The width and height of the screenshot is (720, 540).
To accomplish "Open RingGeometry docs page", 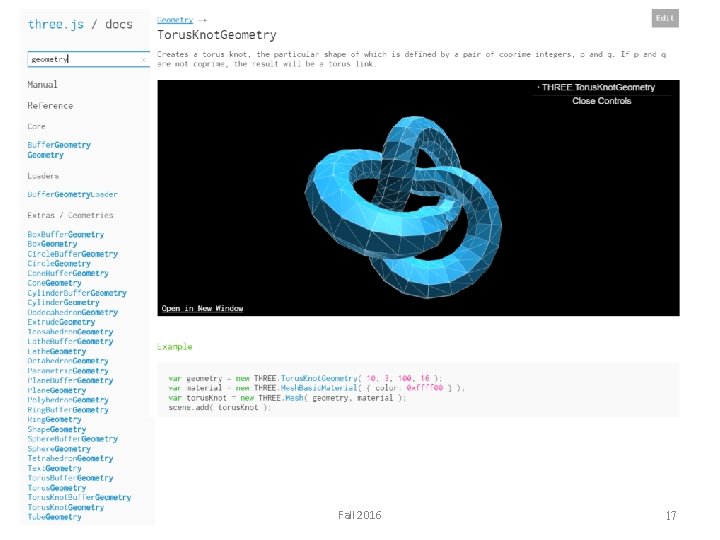I will [x=55, y=420].
